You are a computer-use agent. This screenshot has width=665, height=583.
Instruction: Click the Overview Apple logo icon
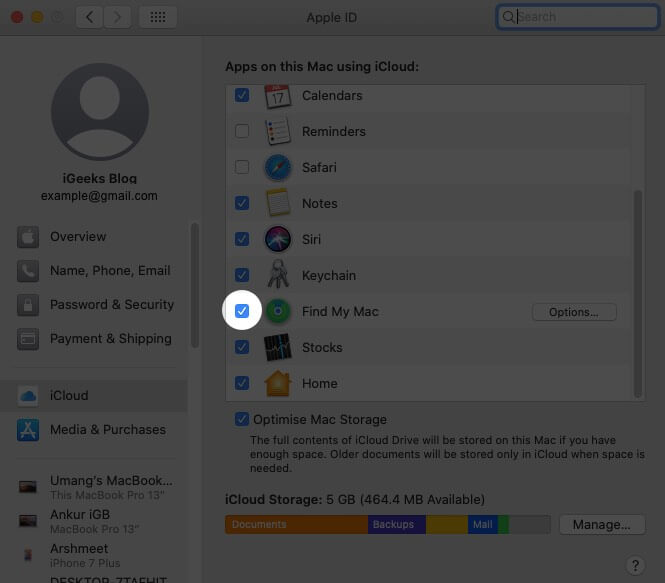click(x=28, y=237)
